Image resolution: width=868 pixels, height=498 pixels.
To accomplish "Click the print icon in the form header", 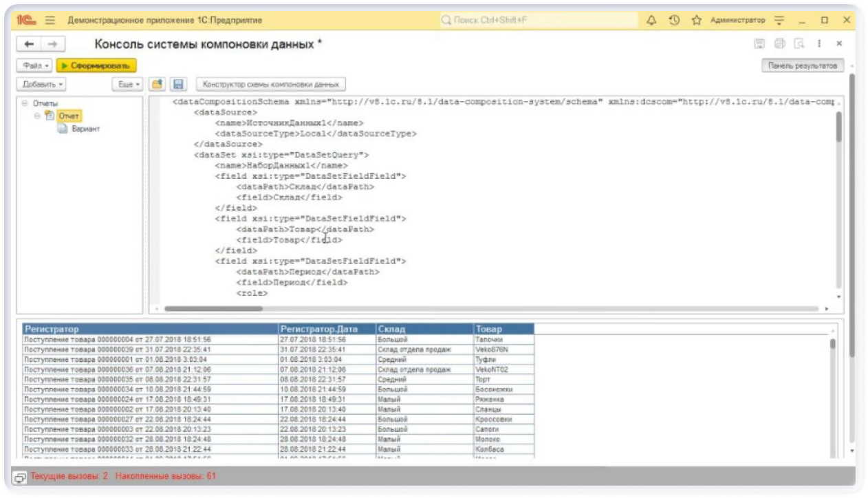I will (x=779, y=44).
